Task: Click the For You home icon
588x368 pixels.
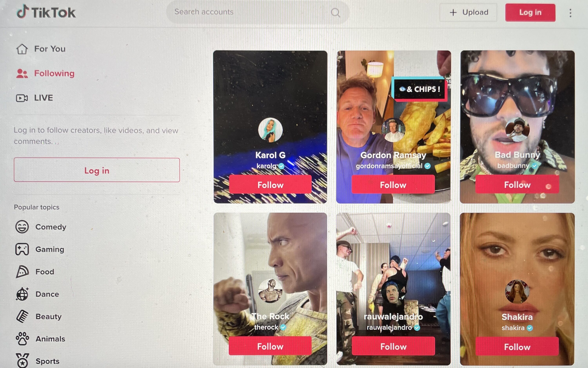Action: pyautogui.click(x=22, y=48)
